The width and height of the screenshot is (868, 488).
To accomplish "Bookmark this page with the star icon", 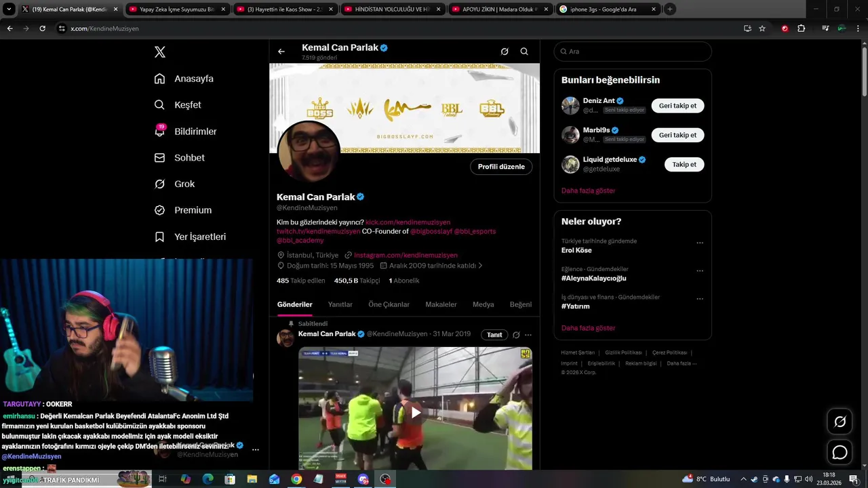I will click(x=762, y=28).
